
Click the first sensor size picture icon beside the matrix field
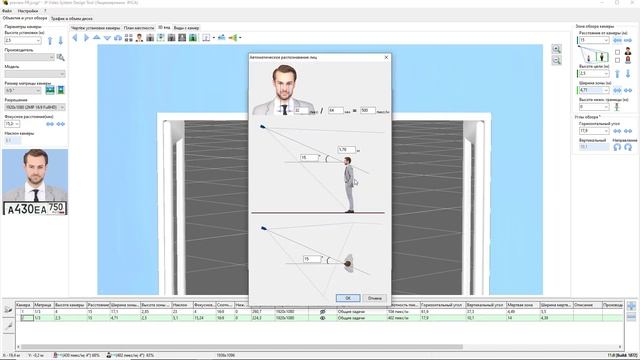(x=50, y=90)
